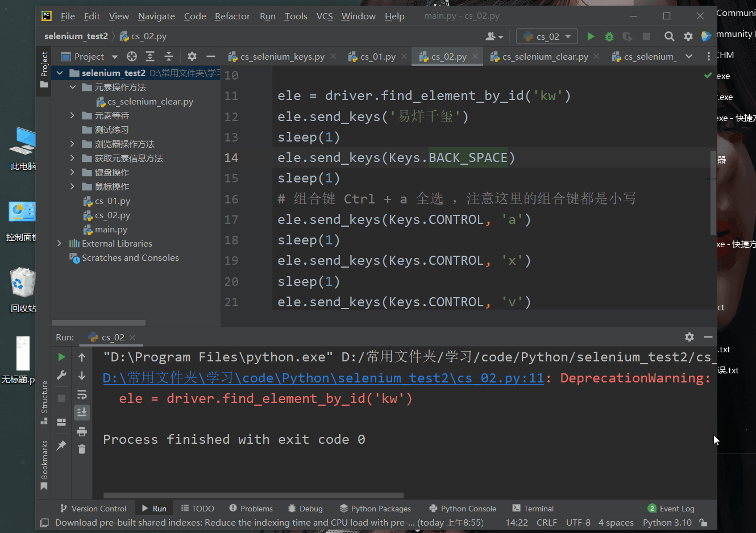
Task: Click the Run console horizontal scrollbar
Action: click(253, 495)
